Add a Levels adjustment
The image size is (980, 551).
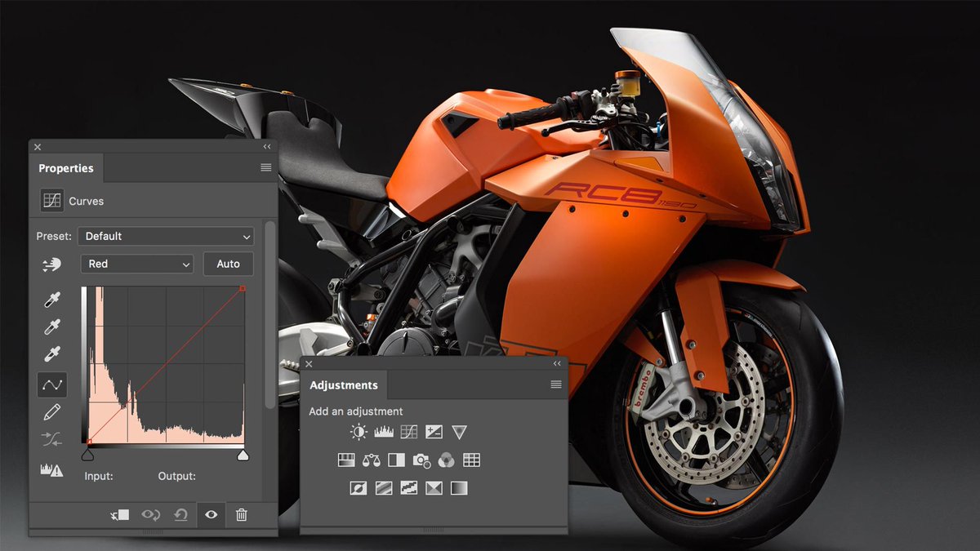click(384, 432)
